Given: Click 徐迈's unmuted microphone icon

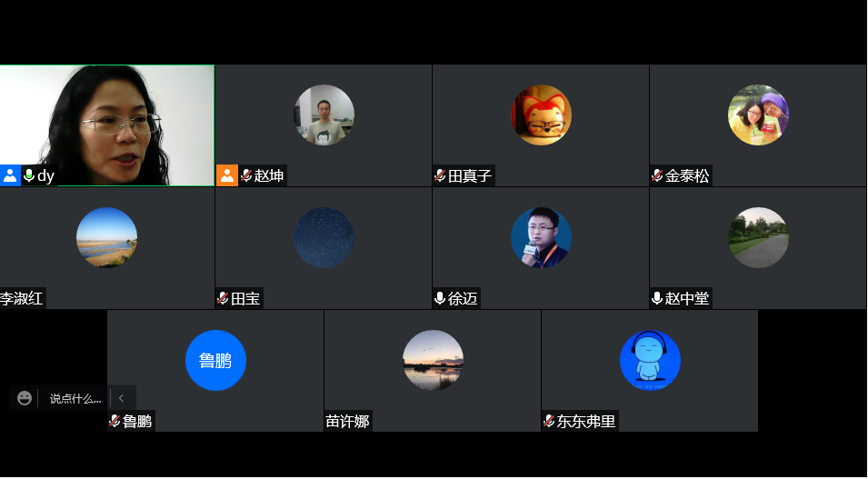Looking at the screenshot, I should point(440,298).
